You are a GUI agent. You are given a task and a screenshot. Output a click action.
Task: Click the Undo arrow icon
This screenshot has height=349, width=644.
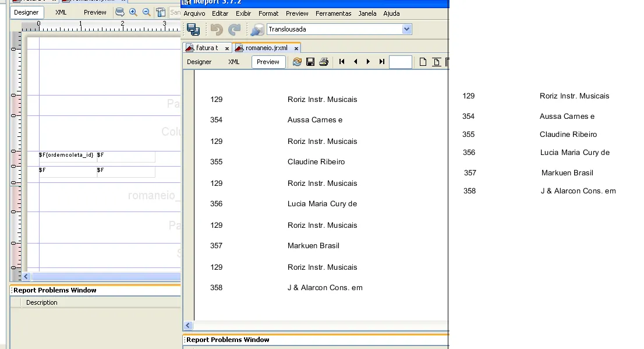point(217,29)
